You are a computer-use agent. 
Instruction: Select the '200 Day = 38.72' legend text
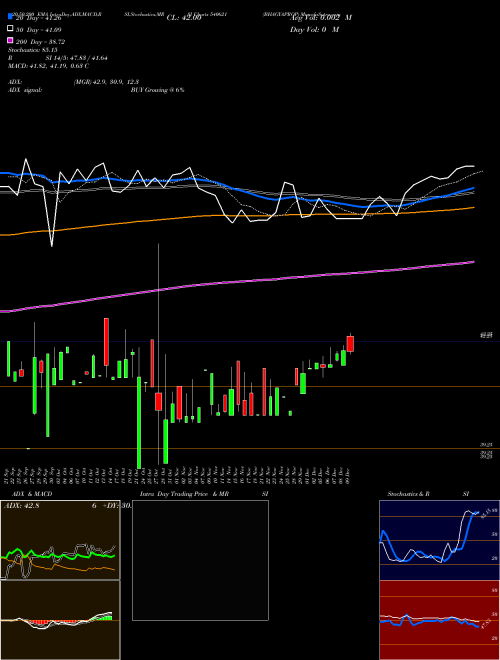[x=40, y=42]
